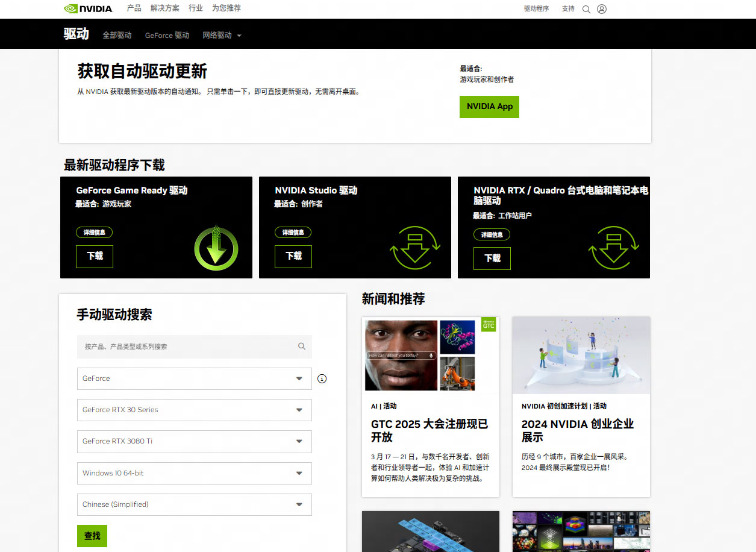Click the NVIDIA logo in header

[88, 8]
